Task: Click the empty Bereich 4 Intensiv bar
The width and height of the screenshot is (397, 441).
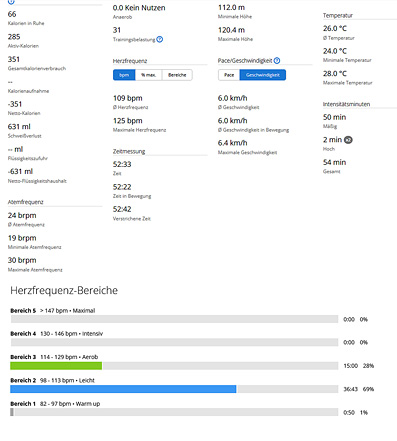Action: tap(174, 342)
